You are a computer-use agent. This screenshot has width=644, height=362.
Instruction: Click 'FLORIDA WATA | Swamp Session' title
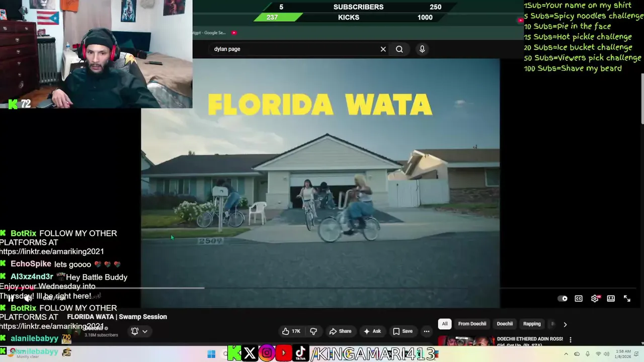pyautogui.click(x=117, y=317)
